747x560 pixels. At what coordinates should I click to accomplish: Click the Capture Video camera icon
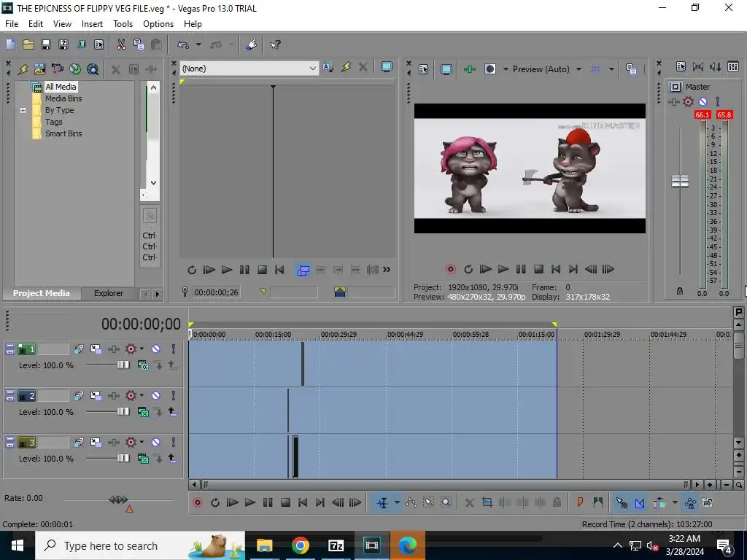57,69
